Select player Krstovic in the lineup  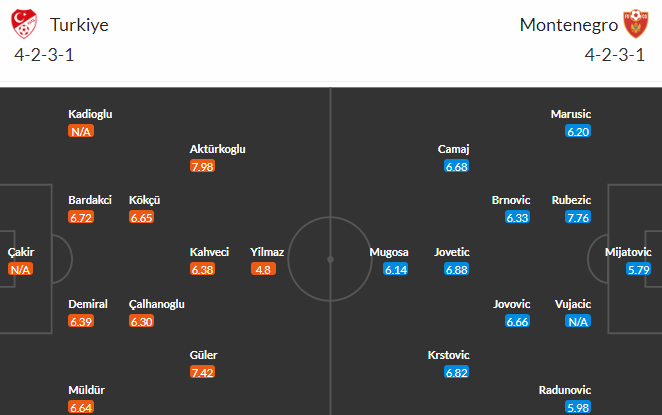click(x=448, y=355)
